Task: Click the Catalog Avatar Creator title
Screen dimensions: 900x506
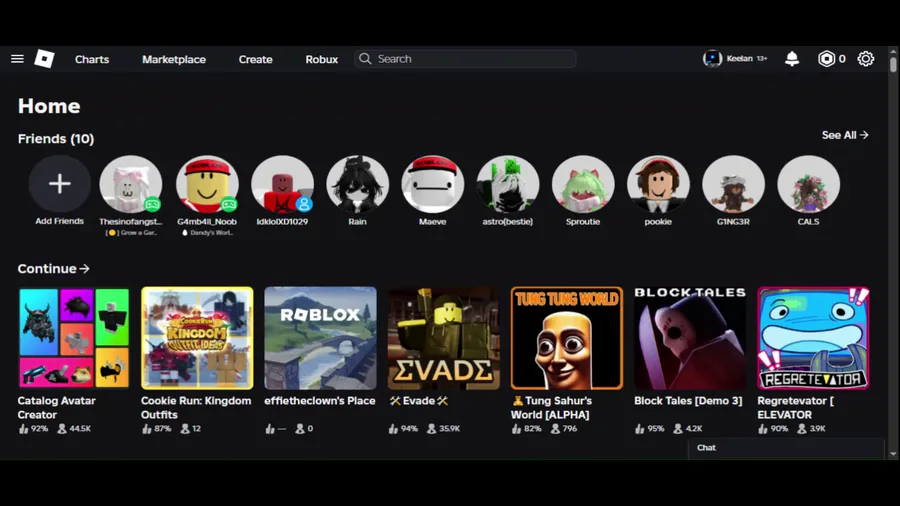Action: [x=57, y=407]
